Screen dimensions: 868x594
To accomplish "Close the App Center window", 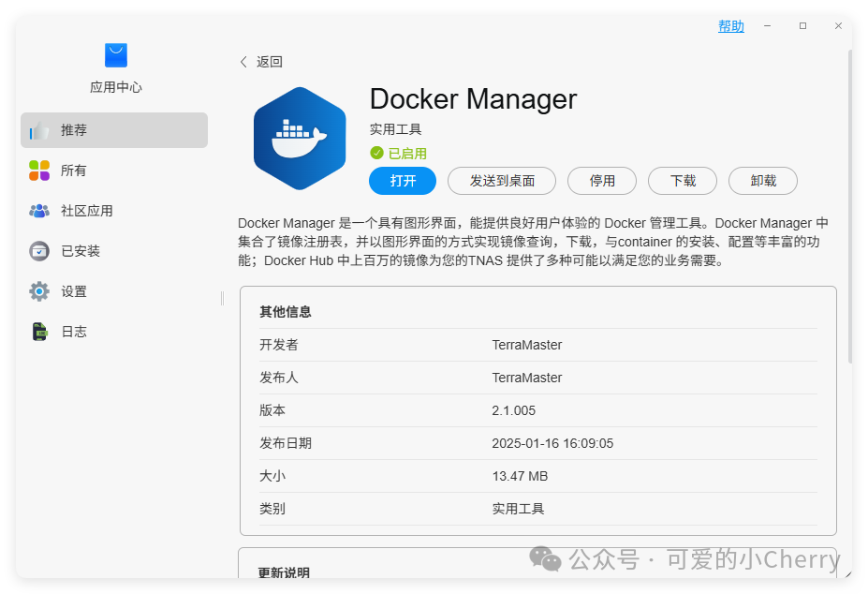I will tap(838, 26).
